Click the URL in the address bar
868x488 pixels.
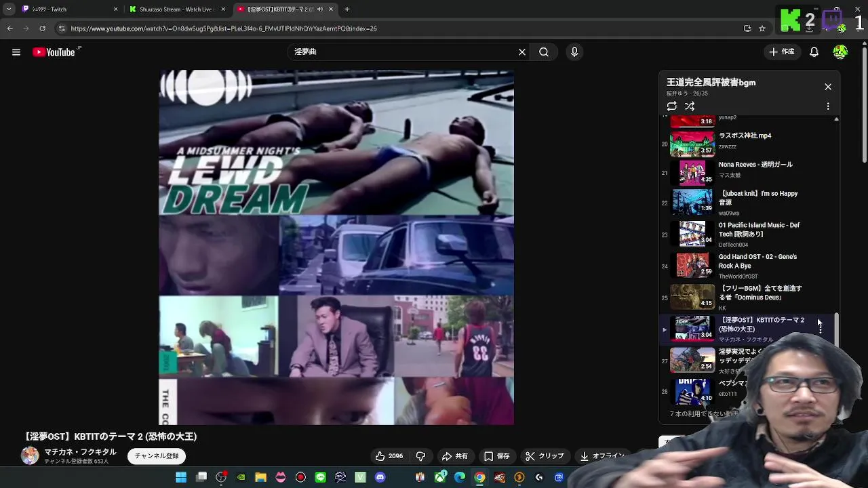pos(224,28)
